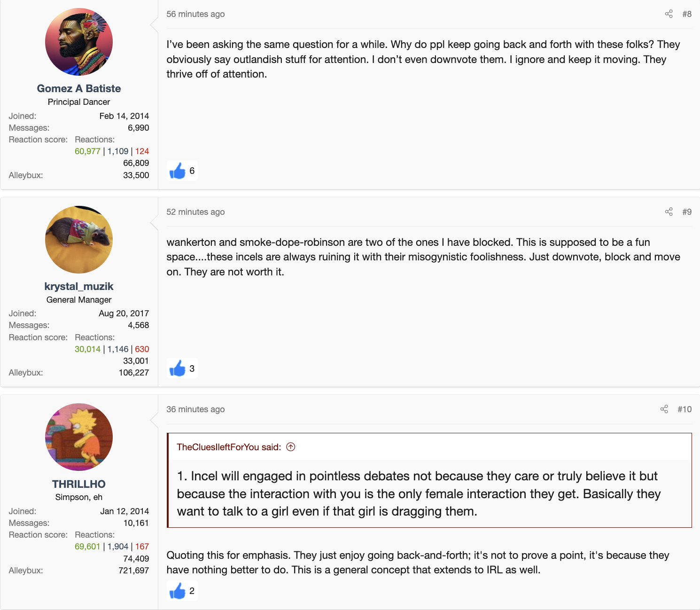Viewport: 700px width, 610px height.
Task: Visit krystal_muzik's profile username link
Action: tap(79, 286)
